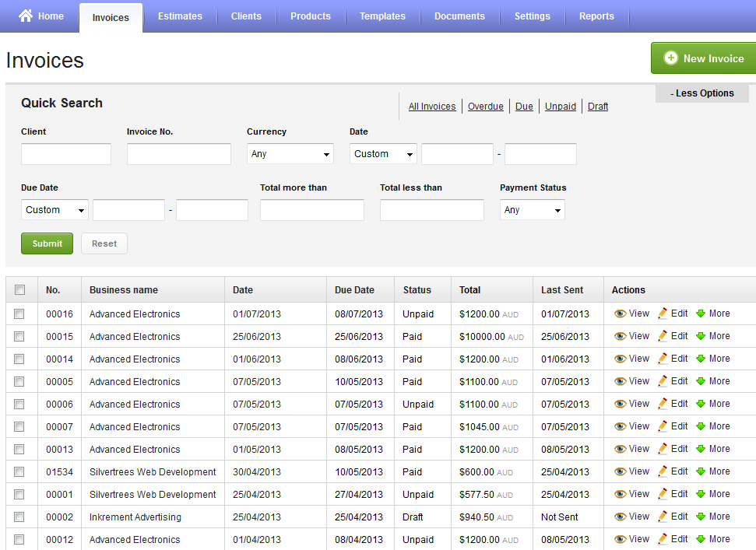Click the Client search input field
756x550 pixels.
pos(66,154)
